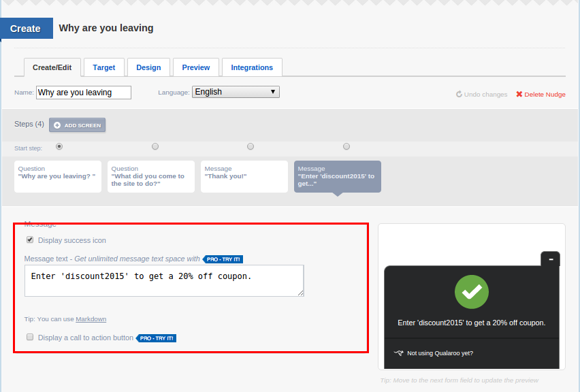Click the Name input field
Screen dimensions: 580x392
point(84,93)
